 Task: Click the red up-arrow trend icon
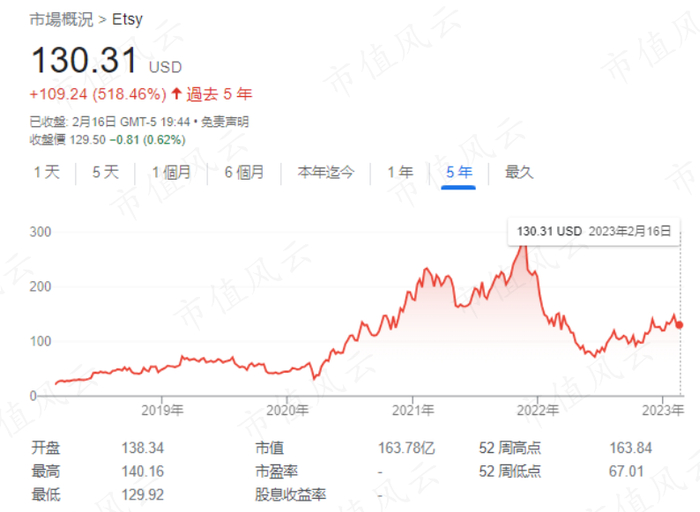[176, 94]
